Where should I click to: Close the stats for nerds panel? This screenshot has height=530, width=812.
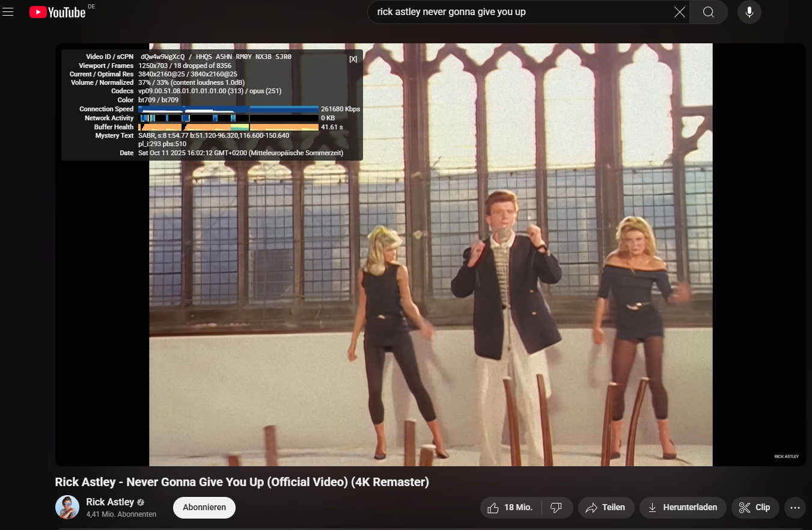click(353, 59)
